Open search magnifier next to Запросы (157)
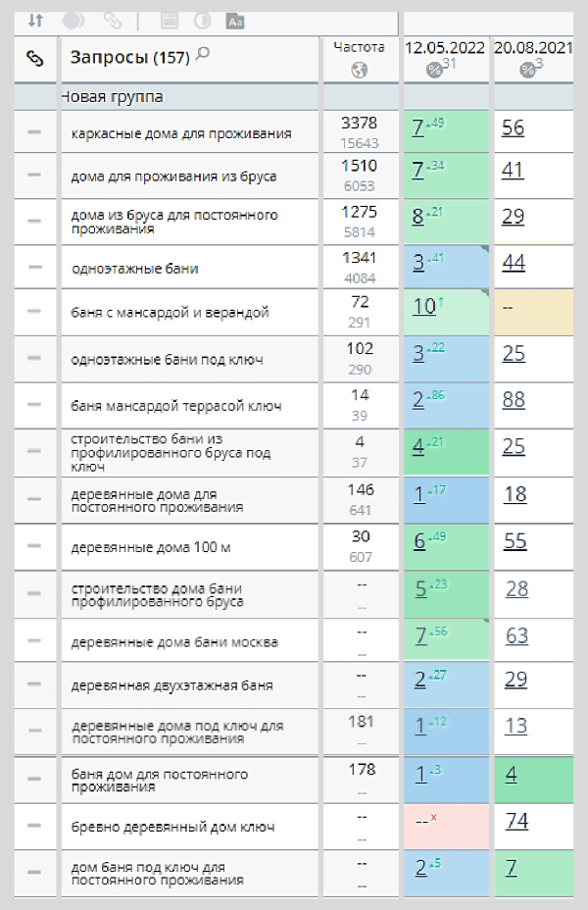Image resolution: width=588 pixels, height=910 pixels. pyautogui.click(x=203, y=55)
